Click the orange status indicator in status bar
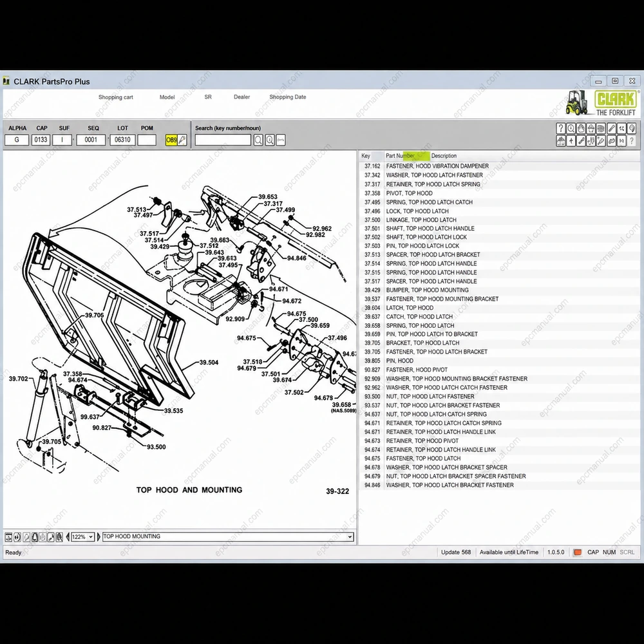 coord(578,553)
